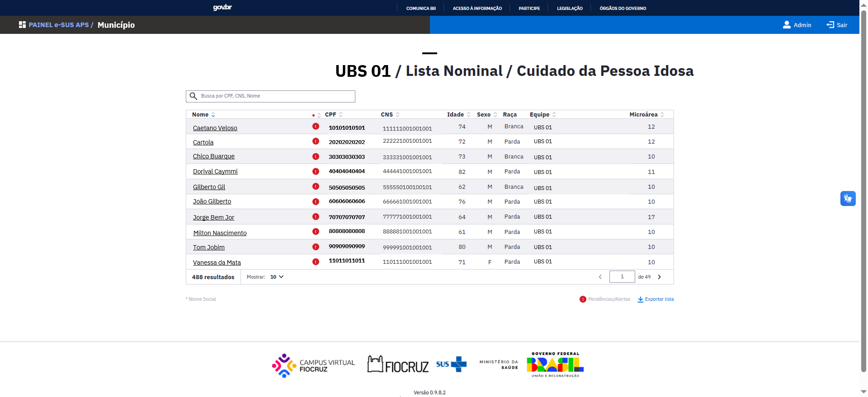Sort the table by Microárea column
The image size is (868, 397).
point(662,115)
